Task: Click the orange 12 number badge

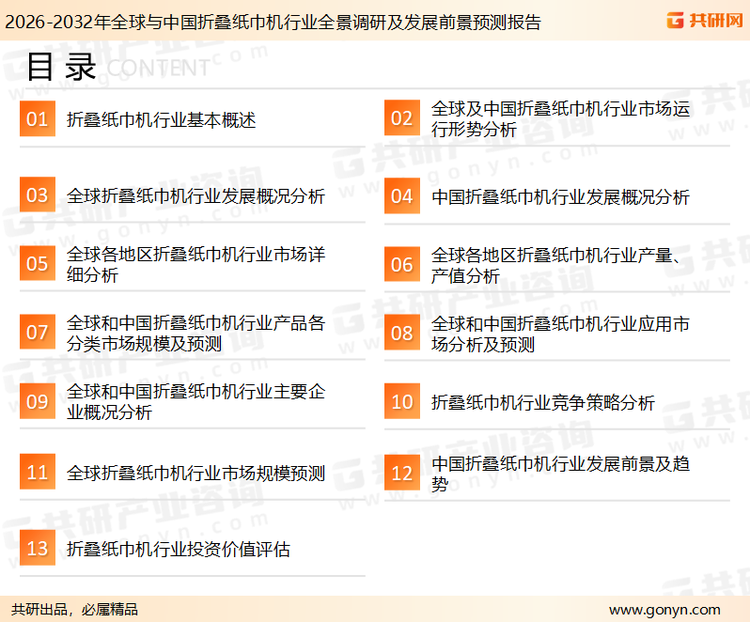Action: (x=402, y=473)
